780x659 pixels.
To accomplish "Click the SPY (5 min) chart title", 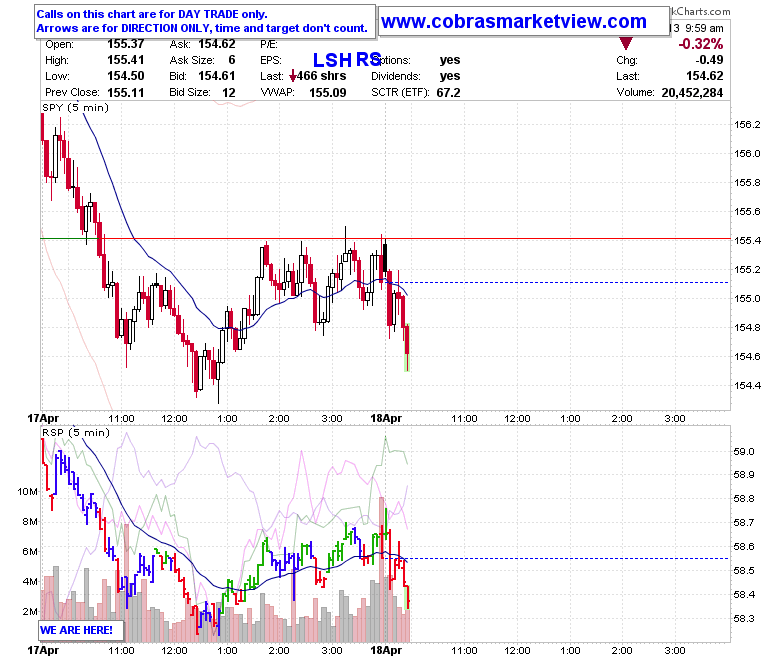I will click(x=76, y=108).
